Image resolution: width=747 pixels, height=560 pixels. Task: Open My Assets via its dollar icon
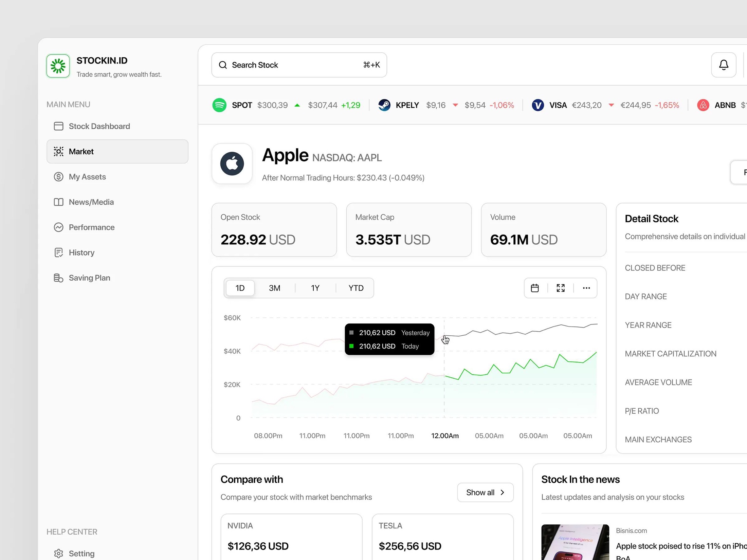point(58,176)
